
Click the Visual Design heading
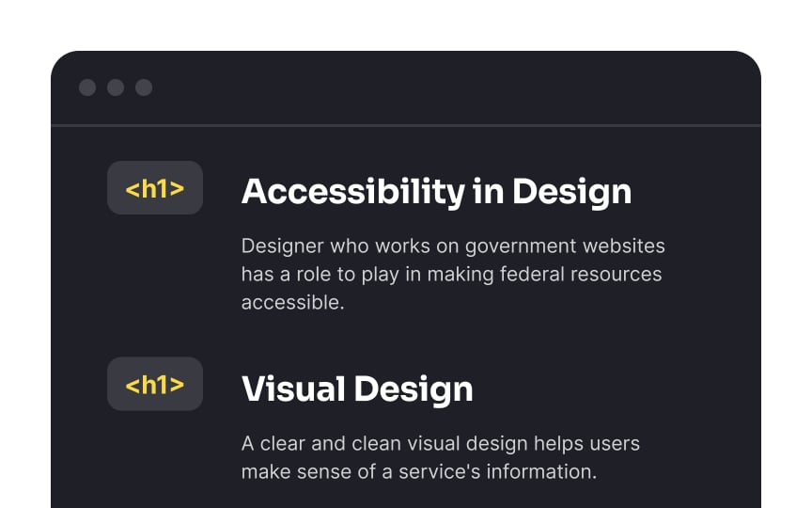pos(357,389)
